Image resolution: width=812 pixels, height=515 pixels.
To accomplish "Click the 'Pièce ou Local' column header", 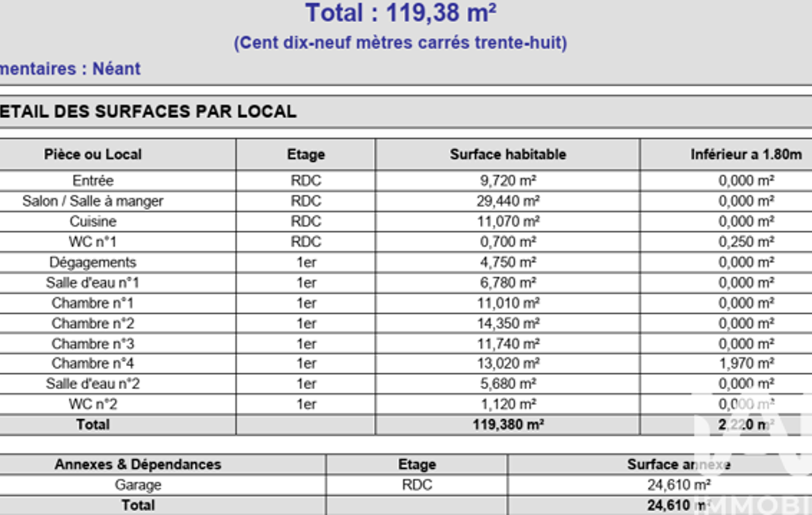I will point(93,154).
